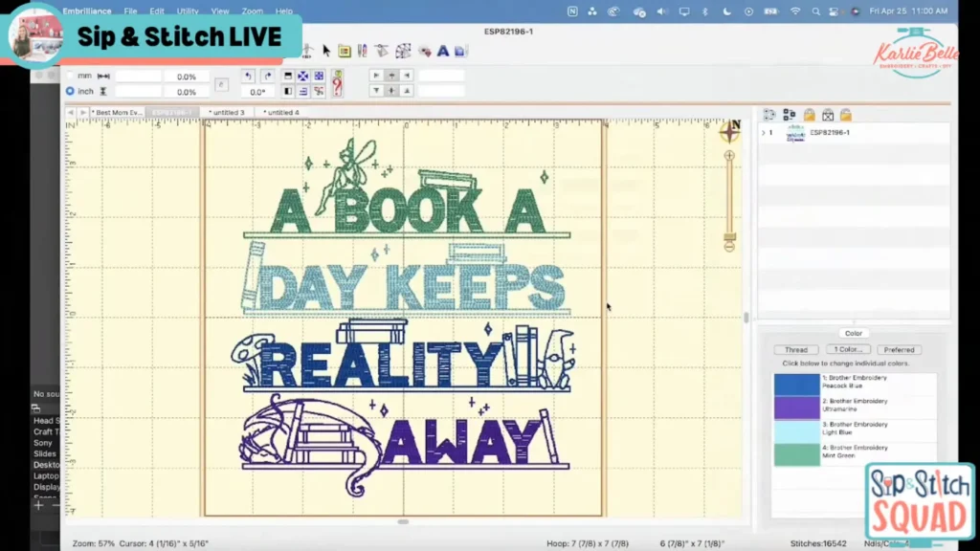980x551 pixels.
Task: Click the fit-to-hoop blue square icon
Action: pos(319,77)
